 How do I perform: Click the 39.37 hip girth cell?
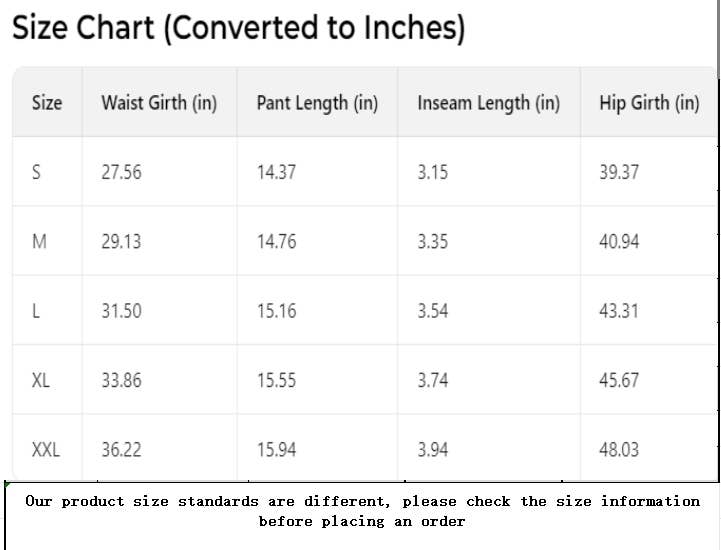tap(618, 172)
